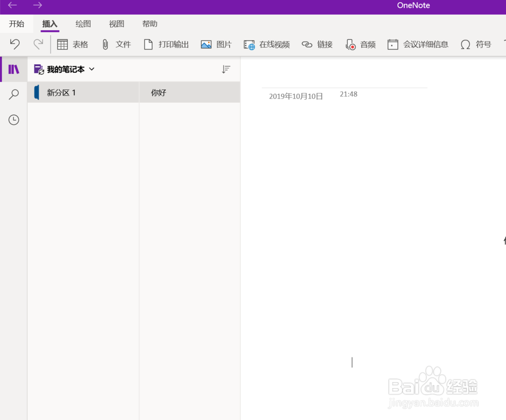Switch to the 视图 ribbon tab
The width and height of the screenshot is (506, 420).
tap(116, 24)
